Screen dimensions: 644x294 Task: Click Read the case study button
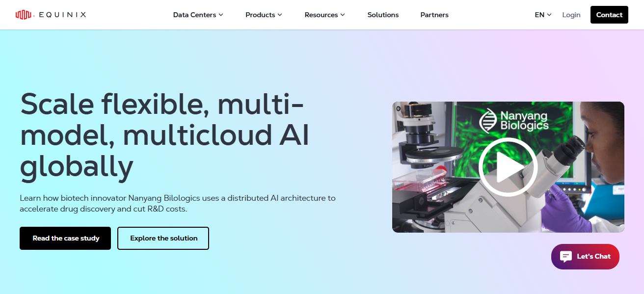pos(65,238)
